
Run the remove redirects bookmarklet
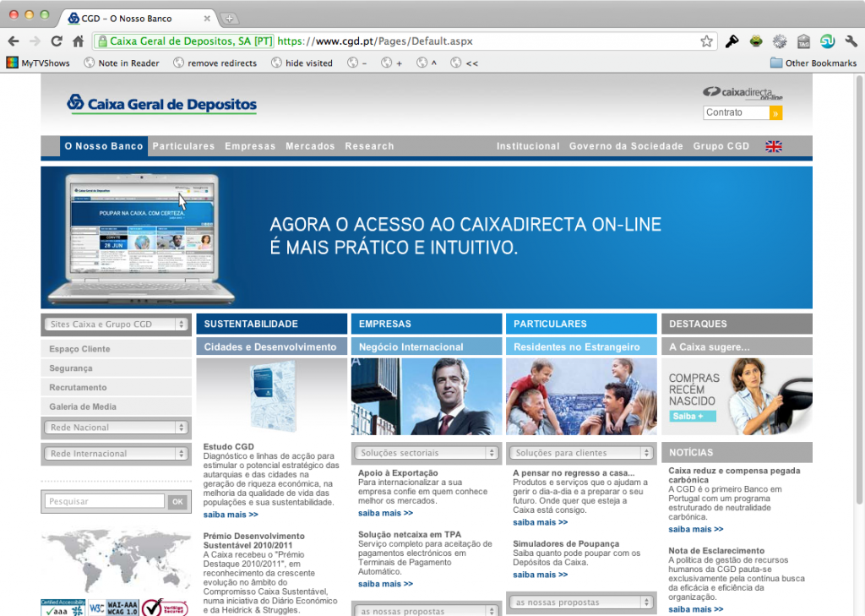215,63
